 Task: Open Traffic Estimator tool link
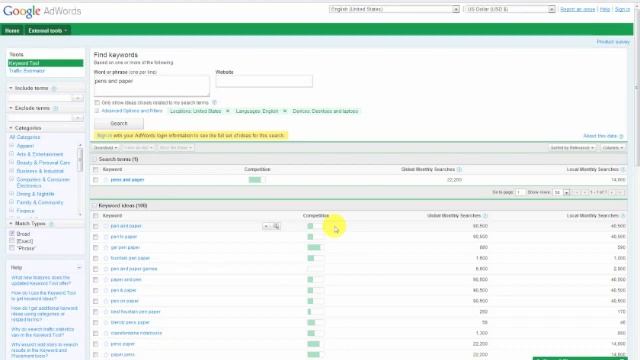pos(27,71)
